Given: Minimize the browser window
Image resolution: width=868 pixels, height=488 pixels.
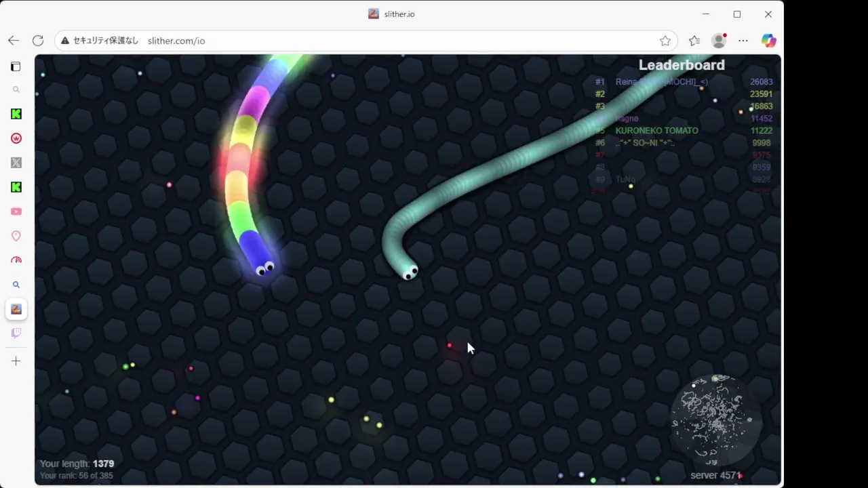Looking at the screenshot, I should pos(706,14).
